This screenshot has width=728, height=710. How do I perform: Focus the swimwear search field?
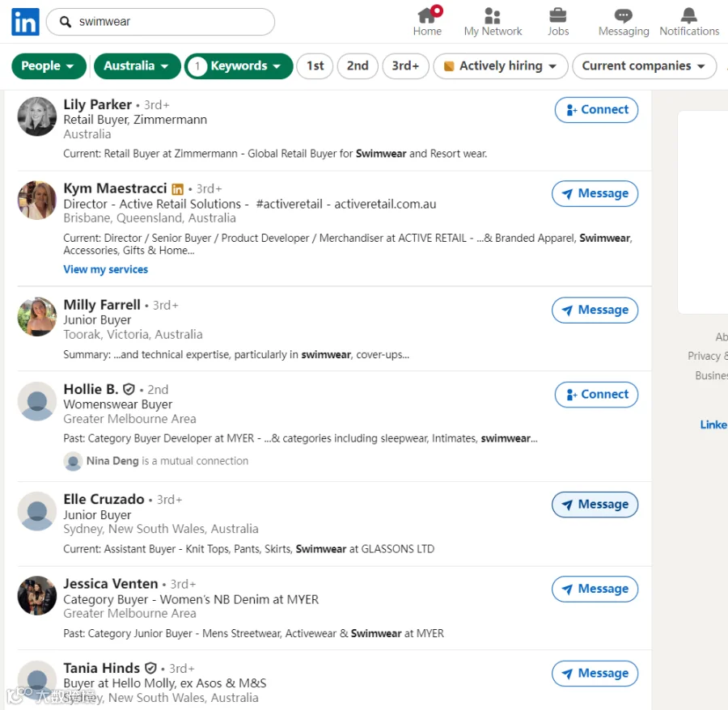tap(161, 22)
